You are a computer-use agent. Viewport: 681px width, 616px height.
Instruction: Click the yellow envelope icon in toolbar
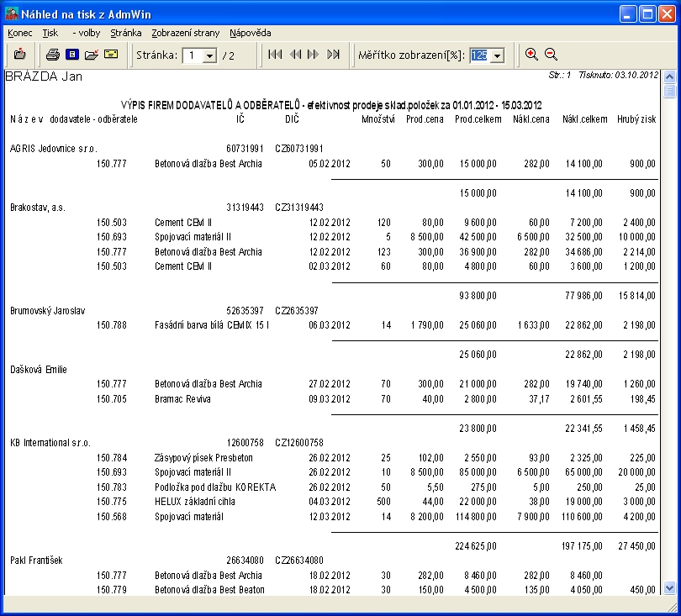point(111,55)
